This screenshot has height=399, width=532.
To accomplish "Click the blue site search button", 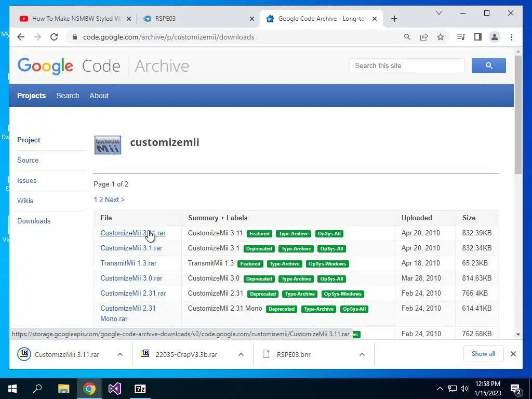I will click(488, 66).
